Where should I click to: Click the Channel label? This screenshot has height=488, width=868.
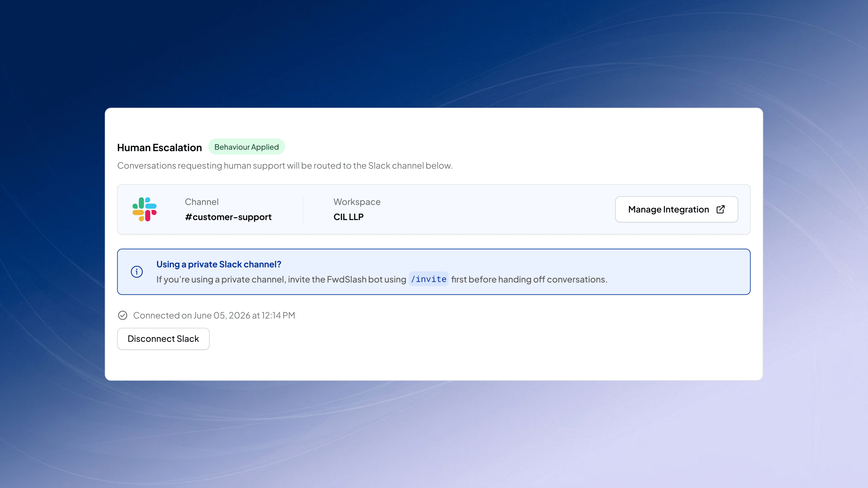[202, 202]
